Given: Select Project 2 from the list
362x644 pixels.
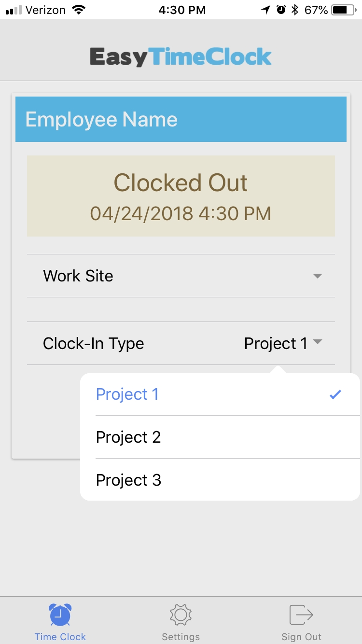Looking at the screenshot, I should (x=220, y=437).
